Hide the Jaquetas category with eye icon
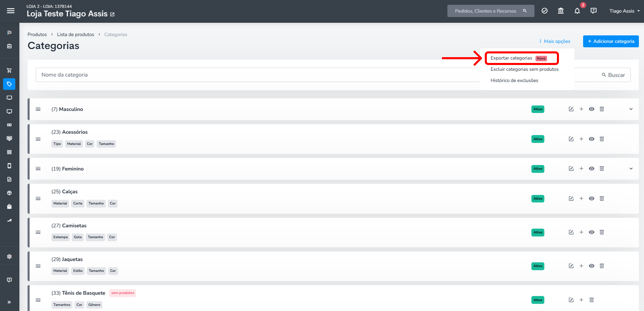644x311 pixels. [591, 266]
